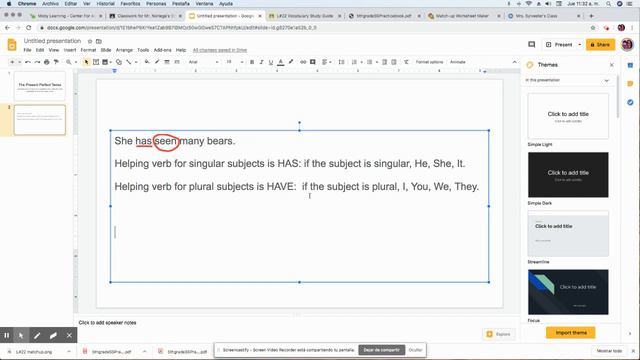
Task: Open comment history speech-bubble icon
Action: coord(531,44)
